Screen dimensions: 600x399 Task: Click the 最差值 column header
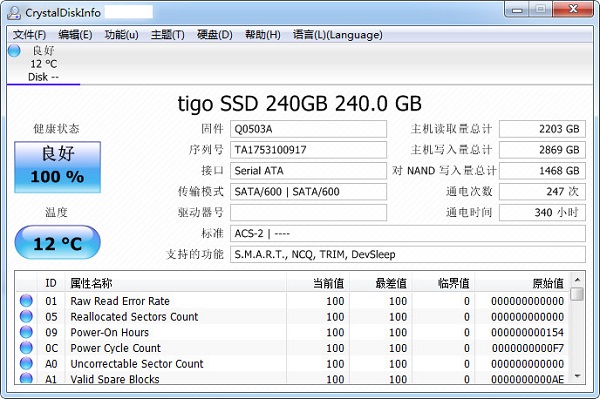tap(381, 283)
